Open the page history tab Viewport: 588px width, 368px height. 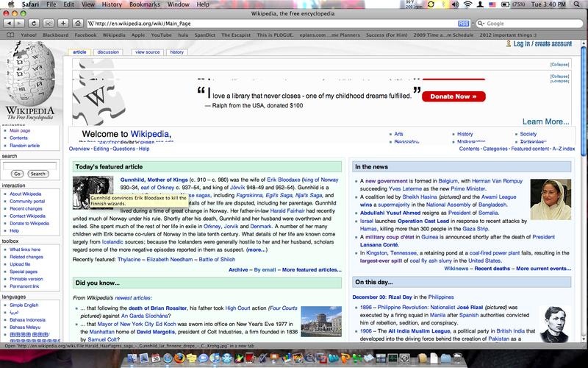(x=176, y=52)
